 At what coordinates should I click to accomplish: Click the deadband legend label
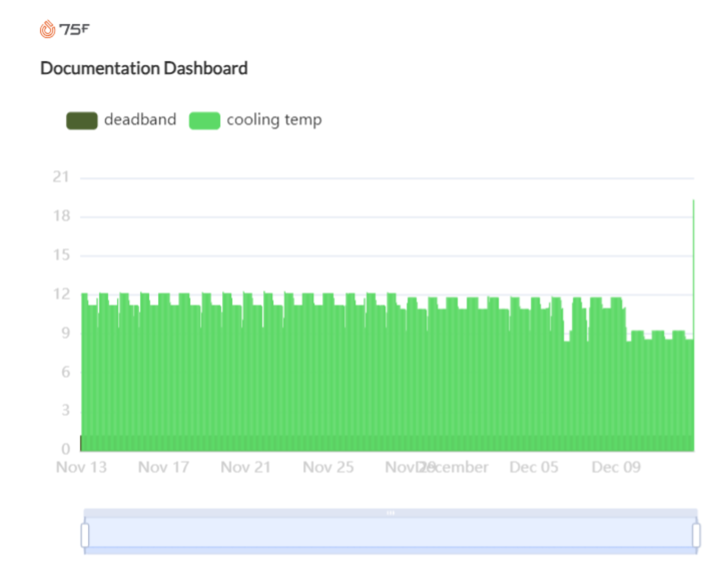pos(140,120)
